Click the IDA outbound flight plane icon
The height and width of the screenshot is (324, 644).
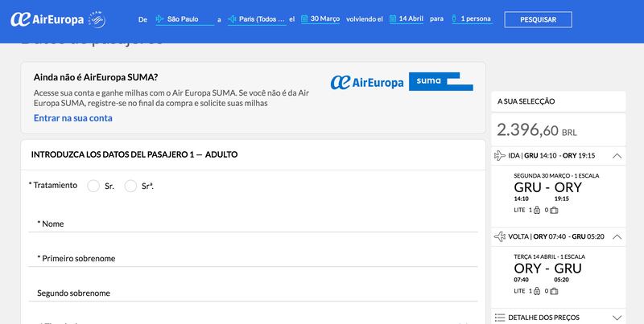pyautogui.click(x=502, y=155)
